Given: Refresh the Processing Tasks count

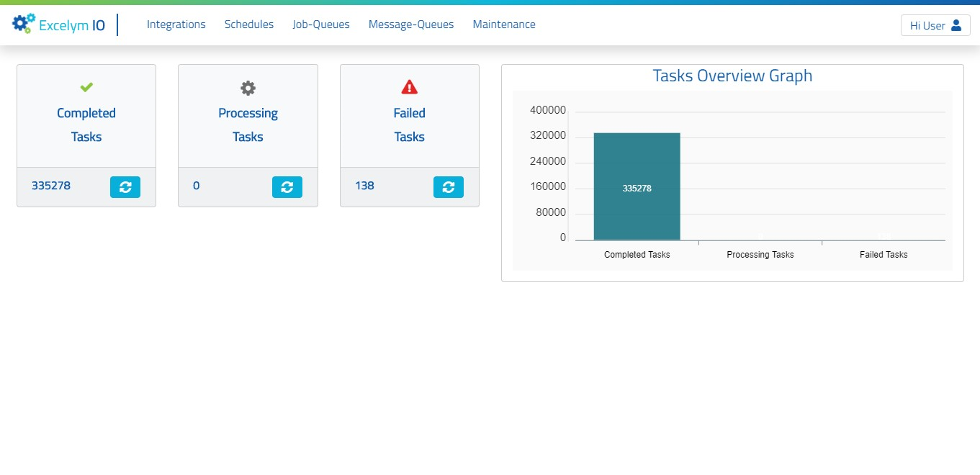Looking at the screenshot, I should [287, 187].
